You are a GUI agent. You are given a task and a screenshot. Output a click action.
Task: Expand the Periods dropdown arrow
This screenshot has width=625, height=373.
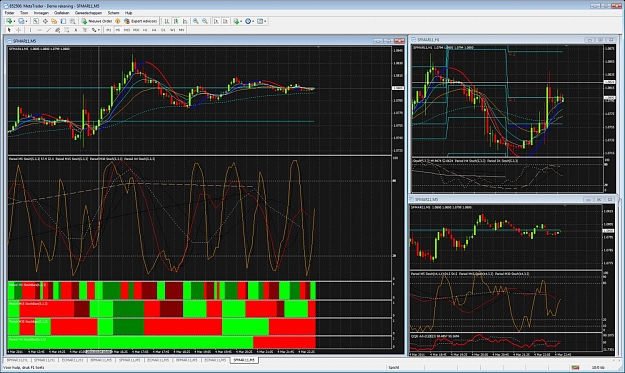point(253,21)
